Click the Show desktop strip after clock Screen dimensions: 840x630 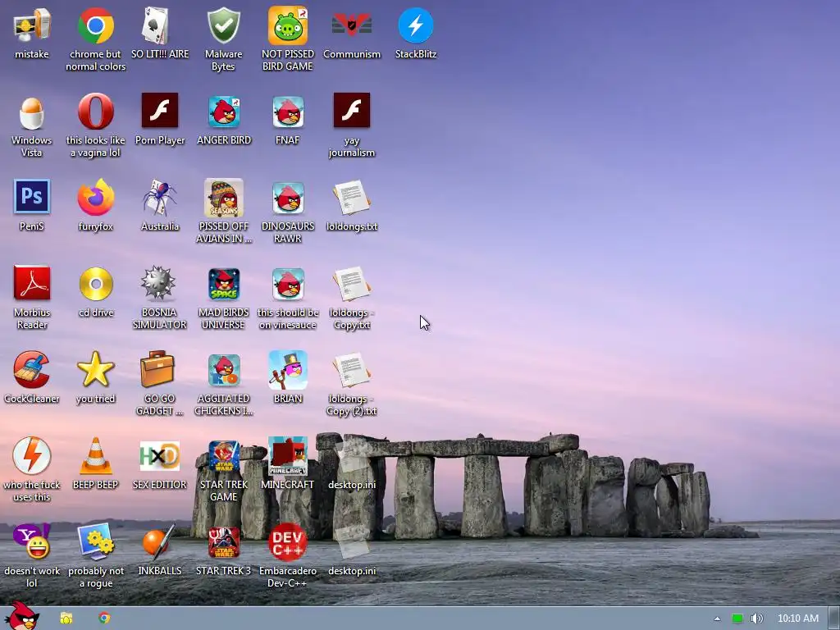coord(833,619)
